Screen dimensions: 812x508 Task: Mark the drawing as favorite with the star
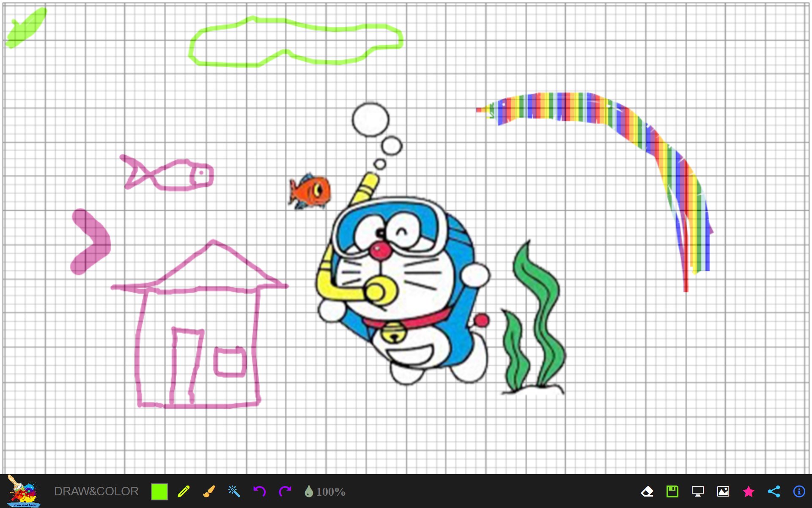[x=749, y=491]
